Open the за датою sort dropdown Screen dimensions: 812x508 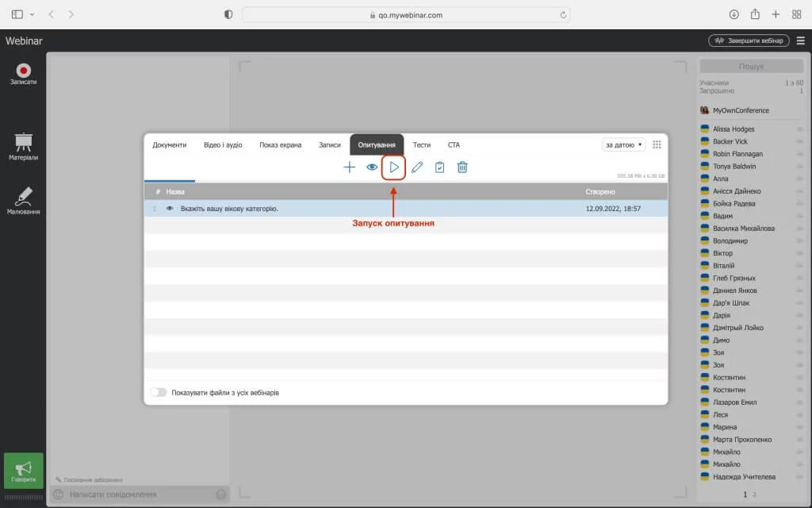point(623,144)
